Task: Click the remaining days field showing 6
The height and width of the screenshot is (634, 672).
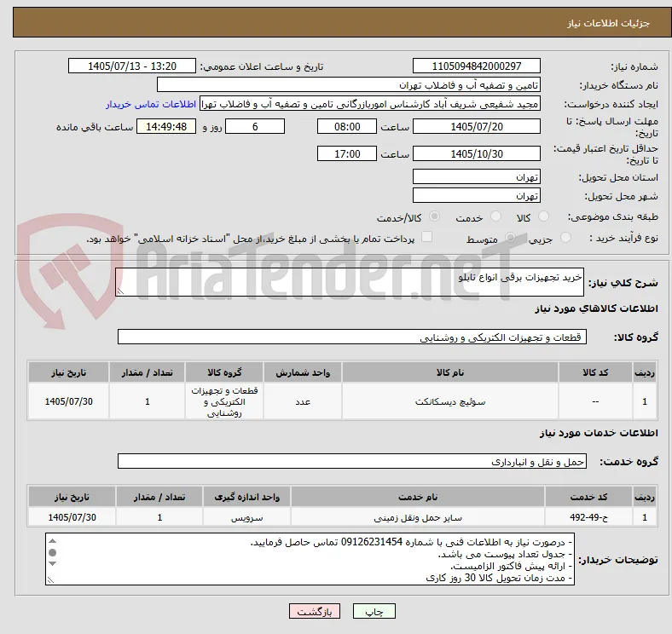Action: tap(255, 127)
